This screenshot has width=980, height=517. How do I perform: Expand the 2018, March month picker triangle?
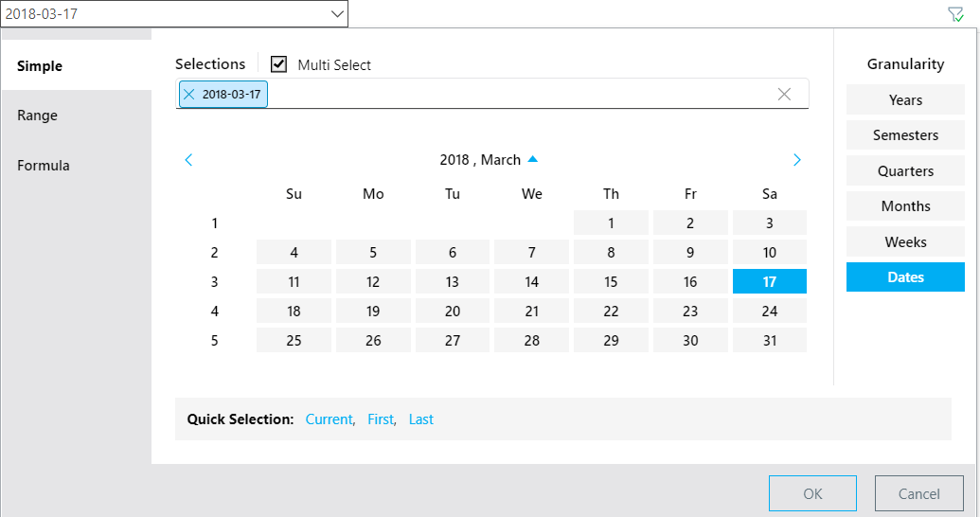(532, 159)
